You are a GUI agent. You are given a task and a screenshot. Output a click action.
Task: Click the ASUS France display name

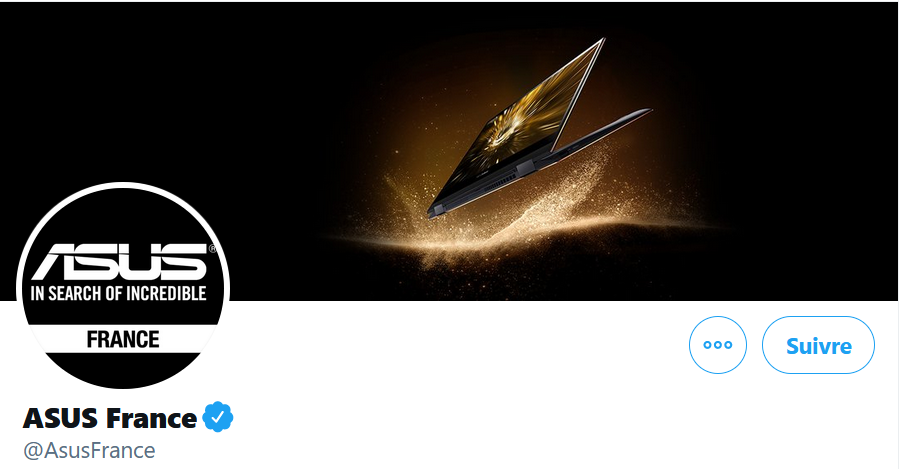[x=110, y=418]
